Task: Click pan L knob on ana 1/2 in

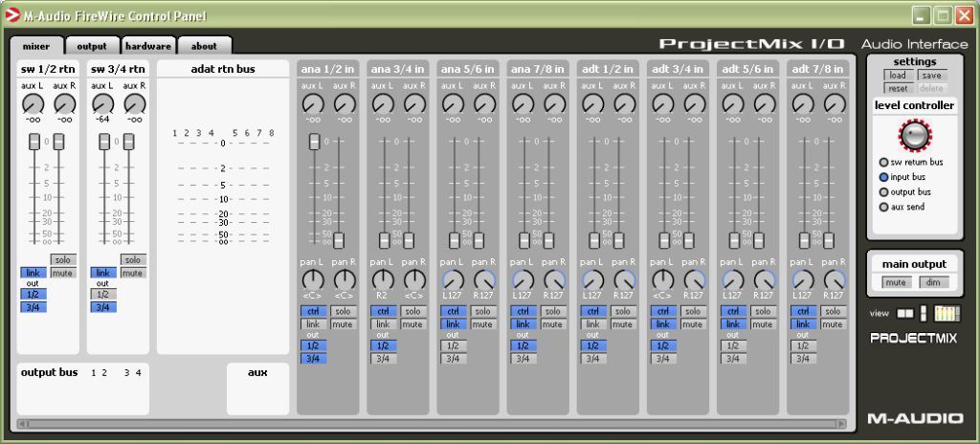Action: 313,279
